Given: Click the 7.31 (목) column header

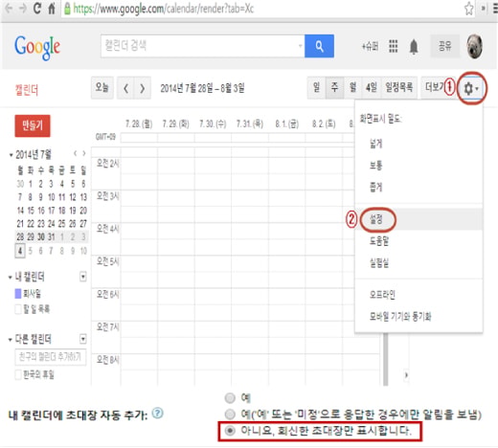Looking at the screenshot, I should (250, 123).
